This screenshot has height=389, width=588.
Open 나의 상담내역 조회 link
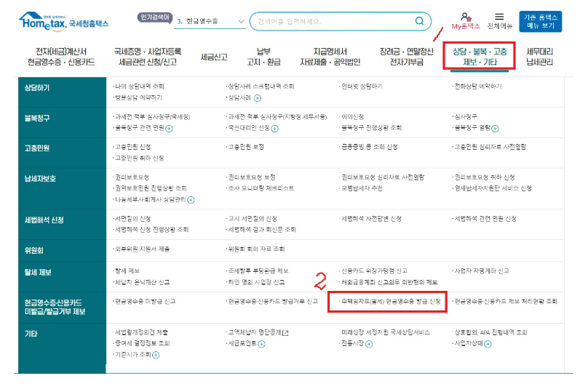[x=139, y=87]
